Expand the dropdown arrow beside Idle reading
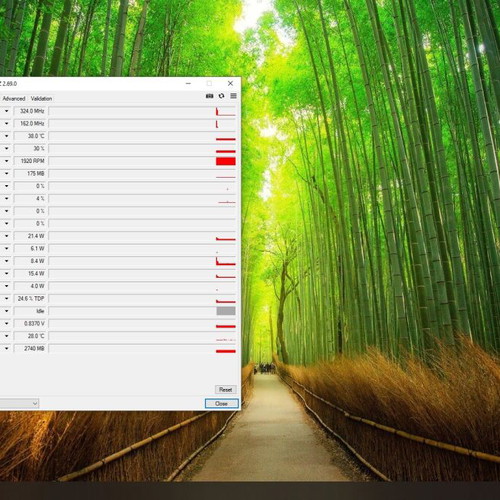 (6, 311)
